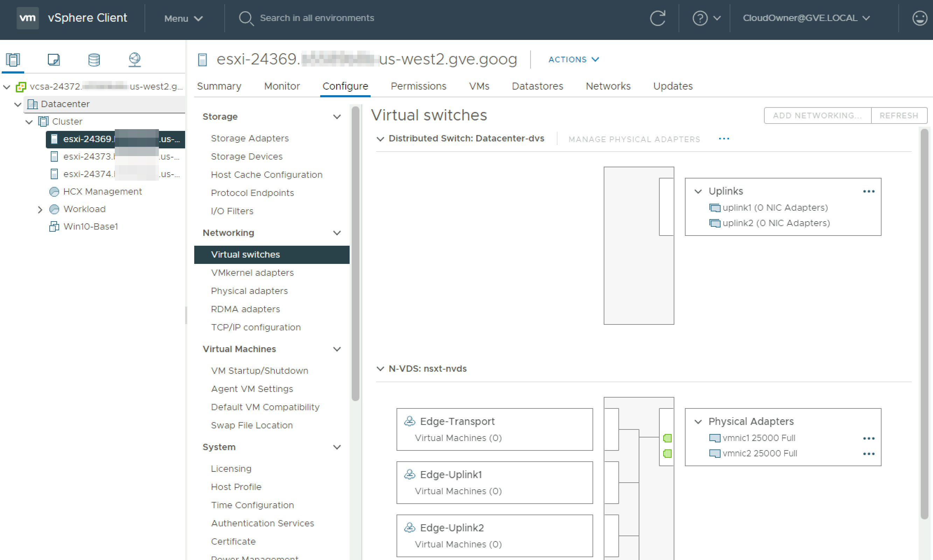Open ellipsis menu for vmnic1
Image resolution: width=933 pixels, height=560 pixels.
[x=869, y=438]
